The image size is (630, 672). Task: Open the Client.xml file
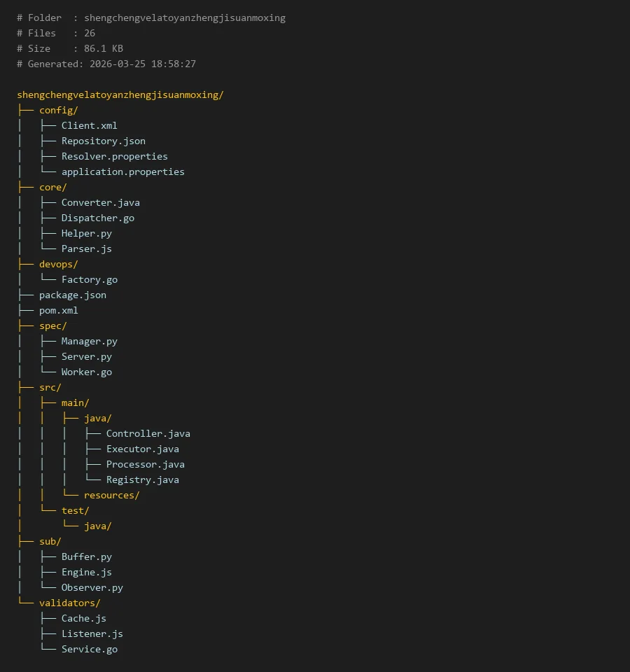click(89, 125)
